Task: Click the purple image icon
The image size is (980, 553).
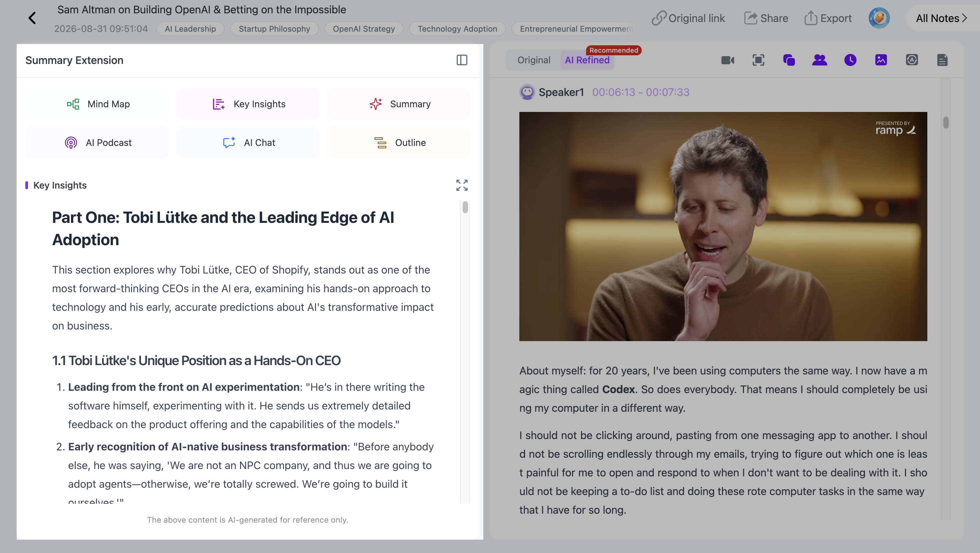Action: [x=881, y=60]
